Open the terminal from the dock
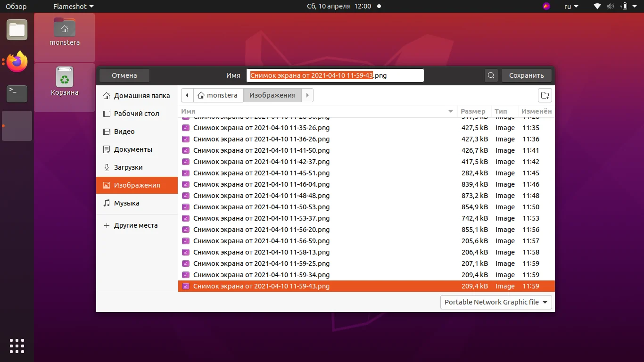The height and width of the screenshot is (362, 644). (17, 94)
